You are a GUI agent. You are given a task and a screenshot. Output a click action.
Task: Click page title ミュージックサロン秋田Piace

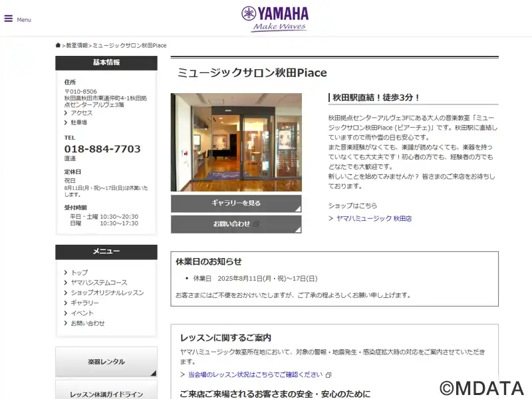click(x=252, y=72)
